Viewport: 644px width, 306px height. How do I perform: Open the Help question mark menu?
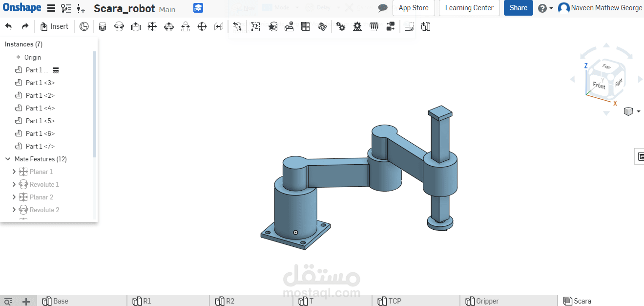pos(545,8)
